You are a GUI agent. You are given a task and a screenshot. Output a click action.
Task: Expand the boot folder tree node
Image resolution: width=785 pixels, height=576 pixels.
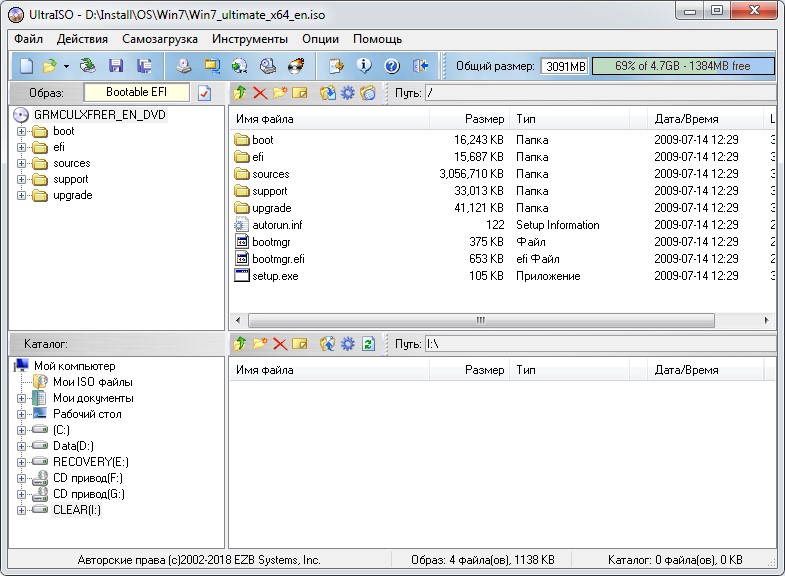(22, 132)
